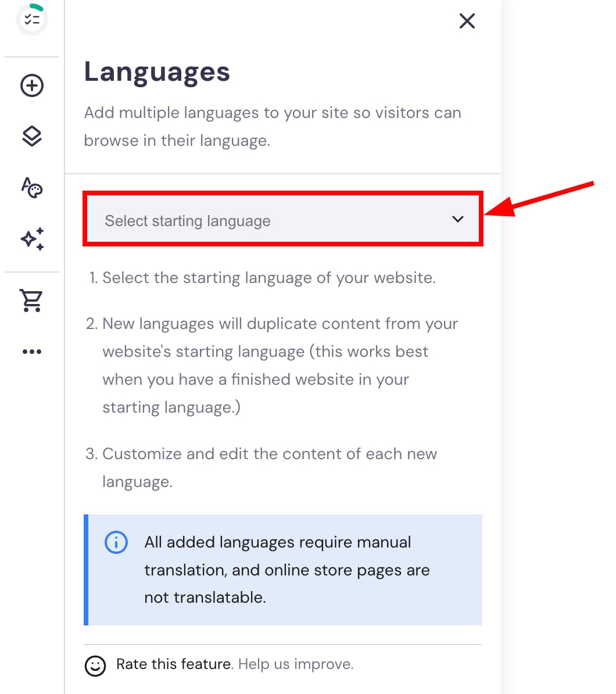The height and width of the screenshot is (694, 616).
Task: Open Website styles with the palette icon
Action: [x=31, y=188]
